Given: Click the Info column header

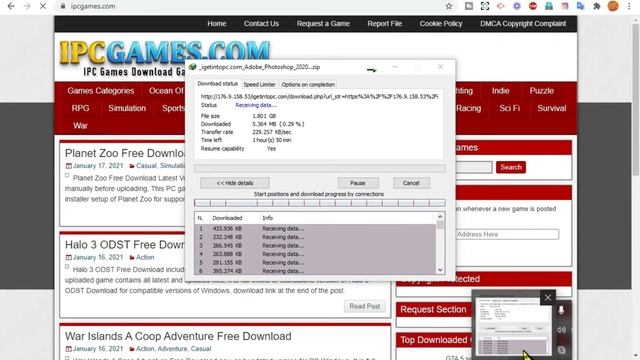Looking at the screenshot, I should 267,218.
